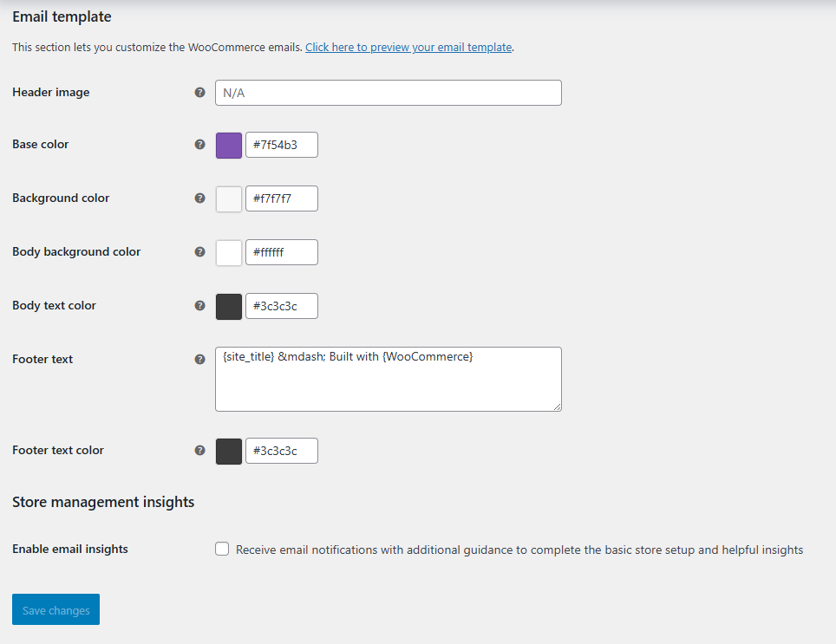The image size is (836, 644).
Task: Open the Background color swatch
Action: (229, 199)
